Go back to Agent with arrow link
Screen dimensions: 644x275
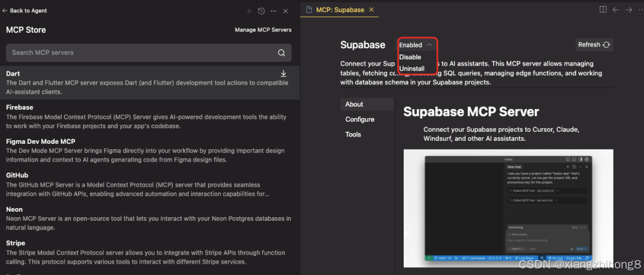[24, 11]
